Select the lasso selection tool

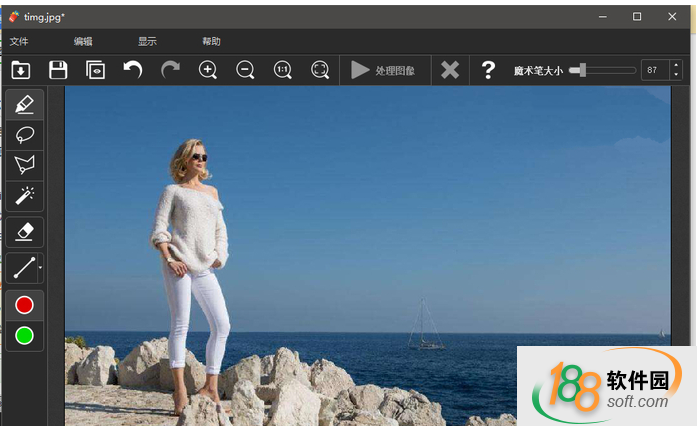pos(25,135)
